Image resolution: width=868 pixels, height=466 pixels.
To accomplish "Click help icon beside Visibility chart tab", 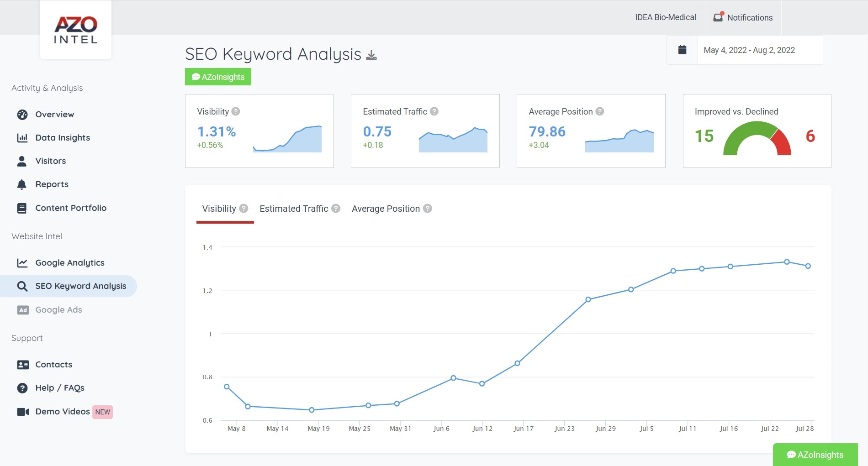I will pos(244,209).
